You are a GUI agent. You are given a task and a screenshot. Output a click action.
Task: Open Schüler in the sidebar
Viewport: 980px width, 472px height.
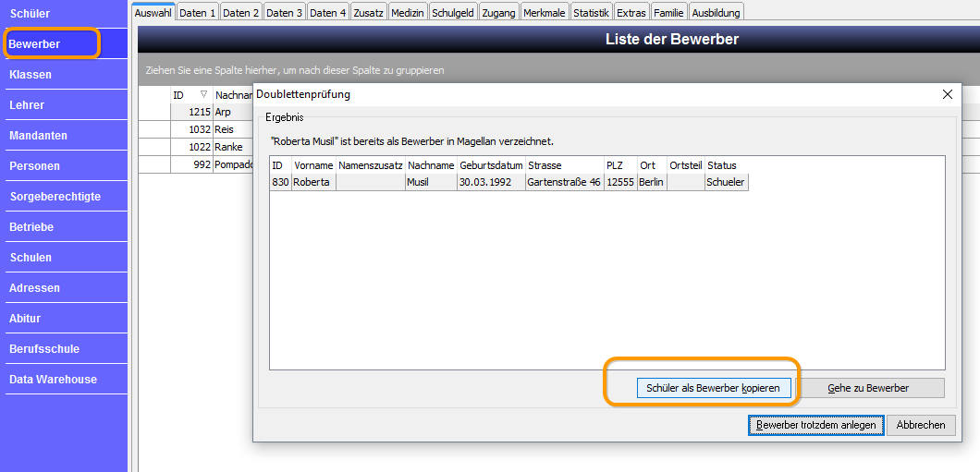66,14
